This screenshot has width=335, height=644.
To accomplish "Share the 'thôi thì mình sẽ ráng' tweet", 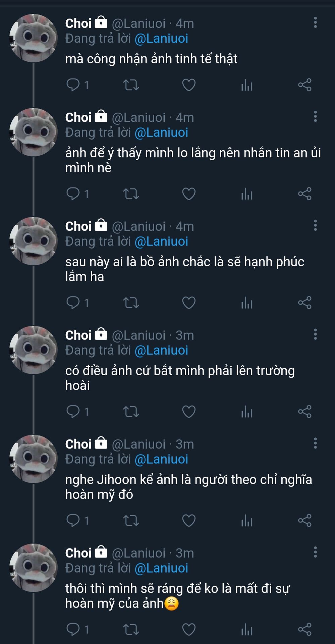I will [305, 629].
